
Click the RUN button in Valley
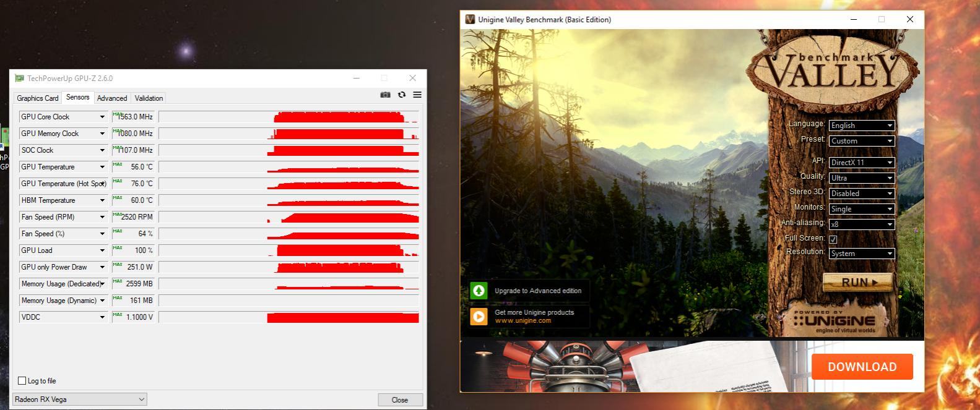click(857, 282)
